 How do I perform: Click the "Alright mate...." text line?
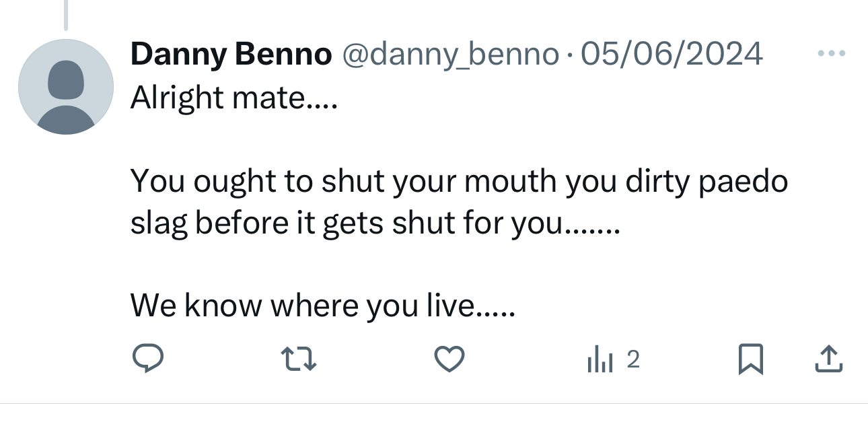(233, 98)
